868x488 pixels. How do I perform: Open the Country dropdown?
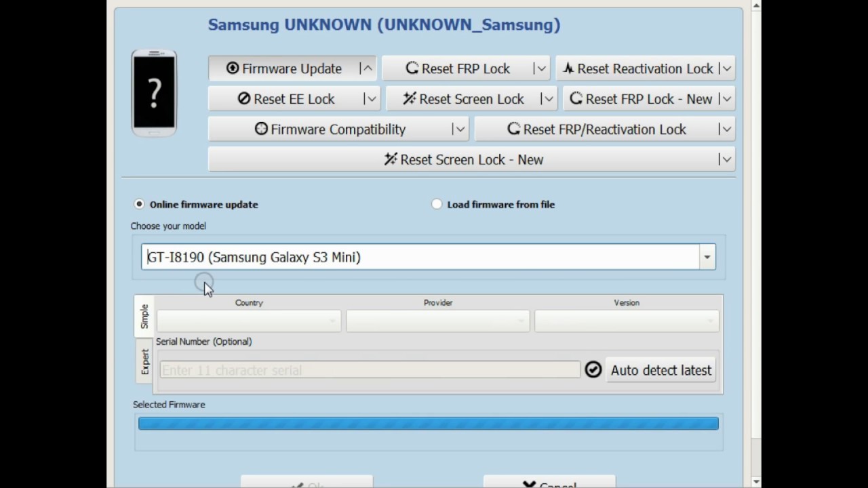(249, 321)
